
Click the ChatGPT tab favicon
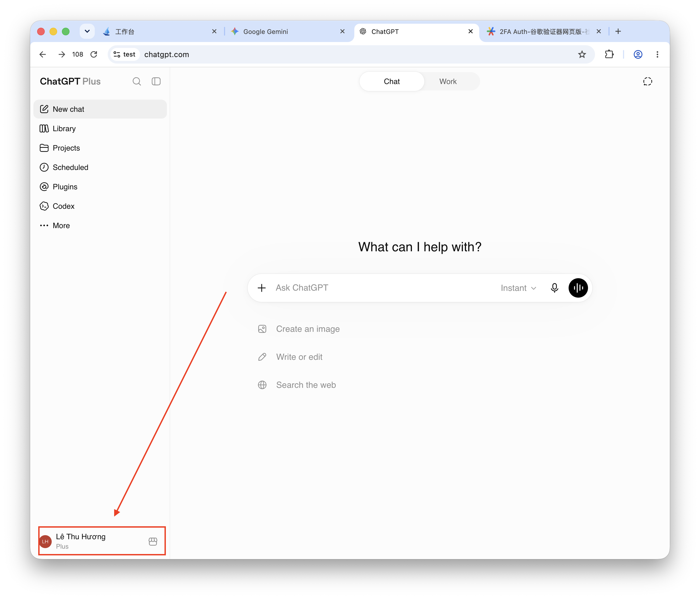[363, 32]
